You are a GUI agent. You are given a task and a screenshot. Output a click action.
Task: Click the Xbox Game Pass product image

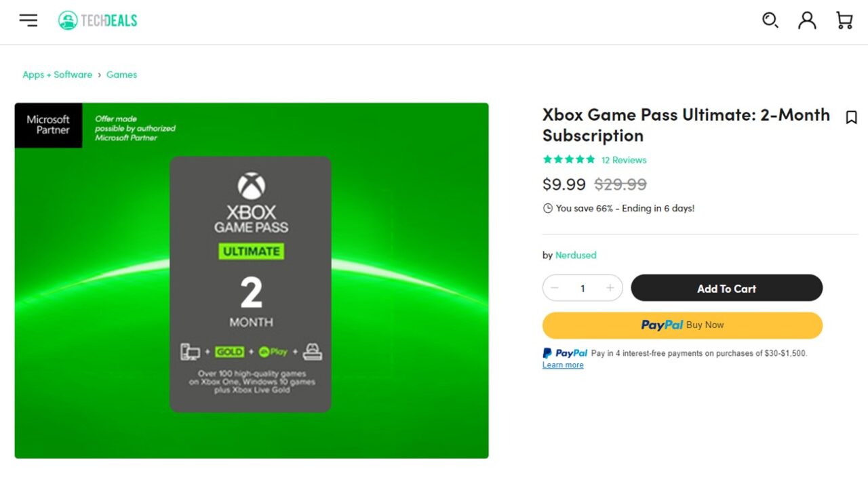click(x=252, y=281)
